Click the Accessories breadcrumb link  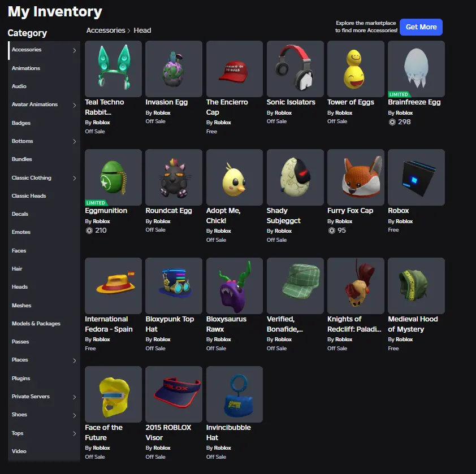tap(106, 31)
